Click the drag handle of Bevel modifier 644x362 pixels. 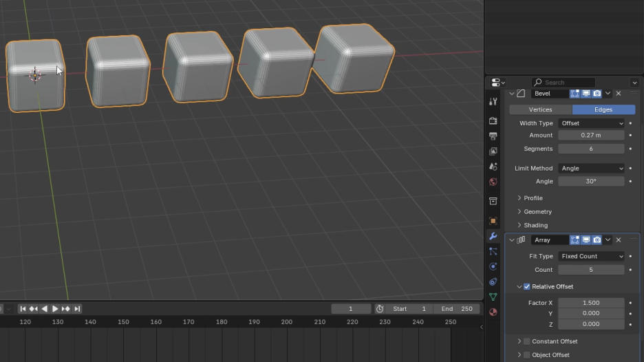click(634, 94)
